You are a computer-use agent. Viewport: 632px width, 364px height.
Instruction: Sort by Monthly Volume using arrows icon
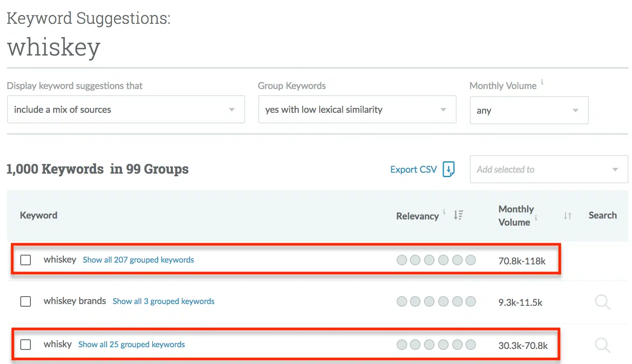tap(567, 216)
